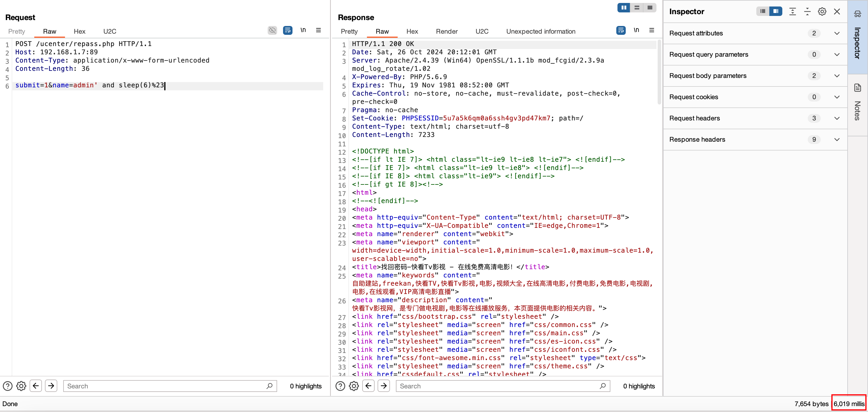Expand all Inspector sections icon

click(793, 12)
